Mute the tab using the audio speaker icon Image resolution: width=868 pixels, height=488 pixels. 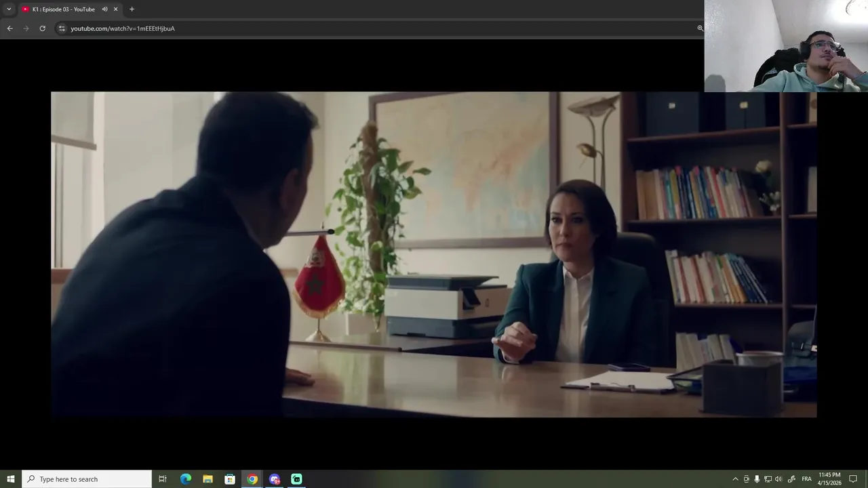(x=104, y=9)
